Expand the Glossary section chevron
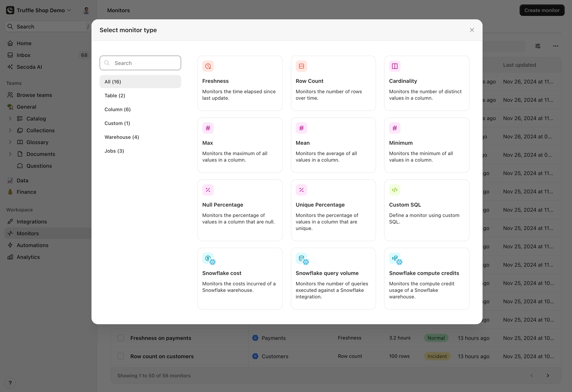Viewport: 572px width, 392px height. [10, 142]
